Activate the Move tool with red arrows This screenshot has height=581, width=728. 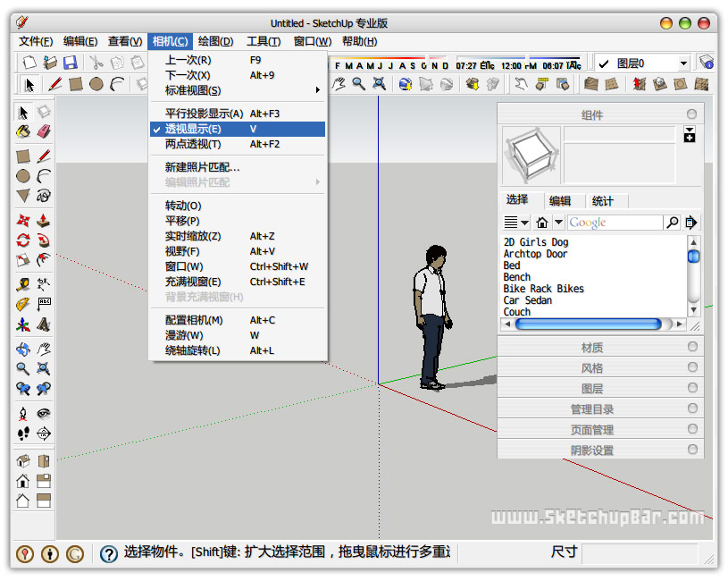coord(23,220)
